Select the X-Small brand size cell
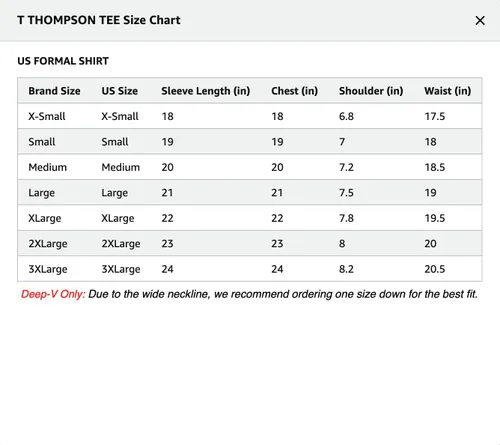Image resolution: width=500 pixels, height=445 pixels. (x=47, y=116)
